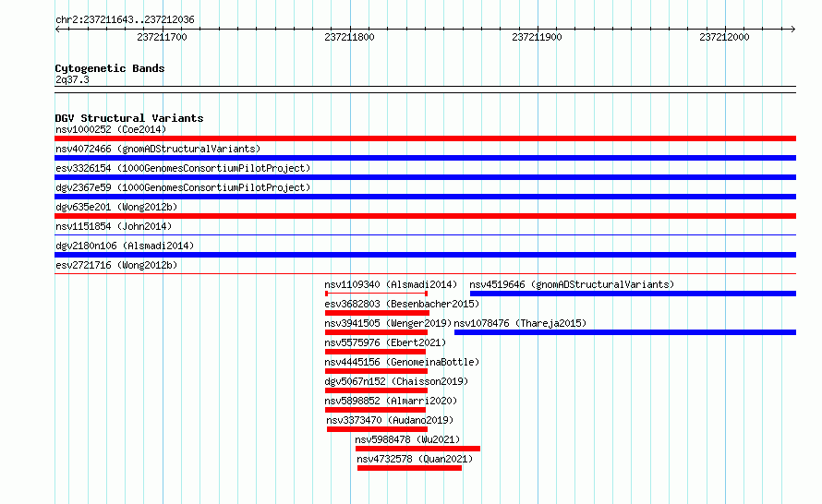Open the esv3326154 label text
This screenshot has height=504, width=822.
click(x=183, y=168)
